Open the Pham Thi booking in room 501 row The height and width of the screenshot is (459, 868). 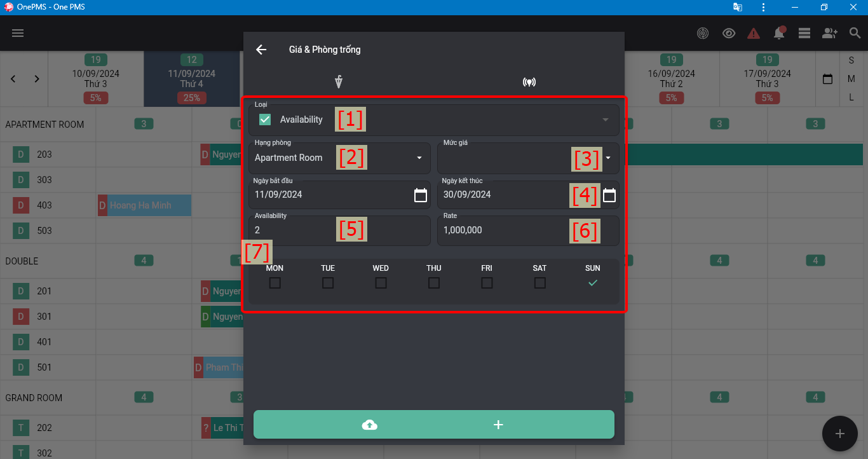coord(219,367)
